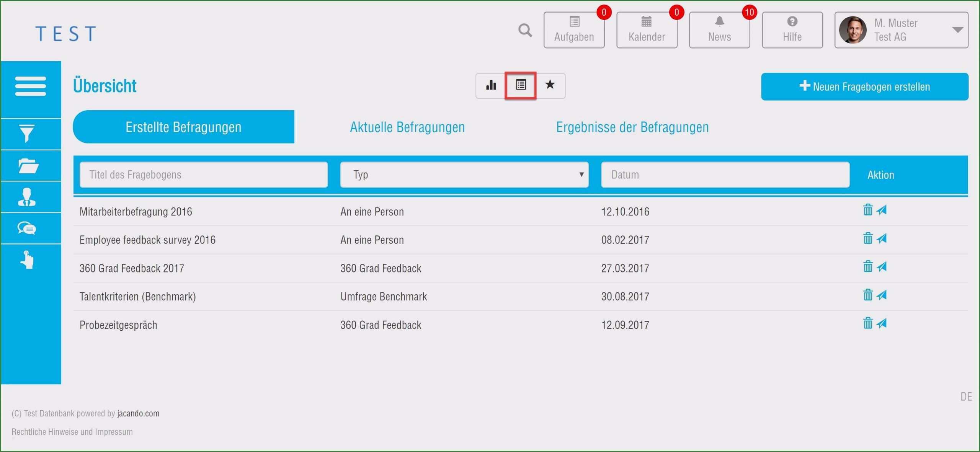The width and height of the screenshot is (980, 452).
Task: Open the folder icon in sidebar
Action: pyautogui.click(x=28, y=166)
